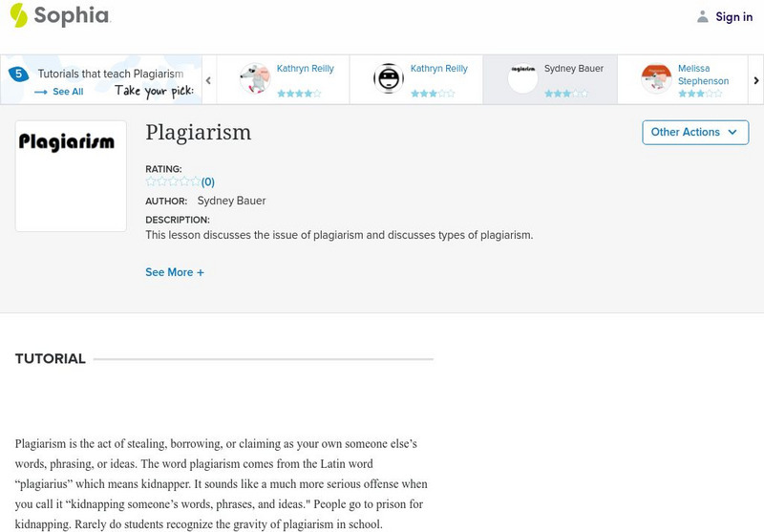This screenshot has height=532, width=764.
Task: Open the Sign in link
Action: [x=733, y=16]
